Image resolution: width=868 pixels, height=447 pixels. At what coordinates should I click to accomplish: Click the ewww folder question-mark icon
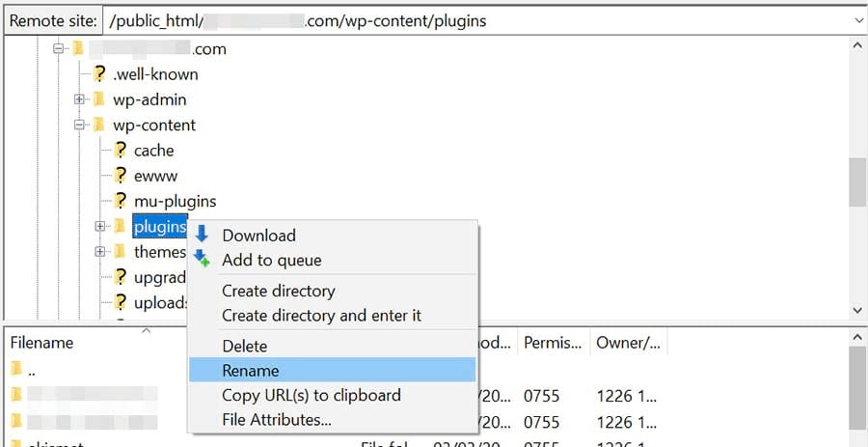pyautogui.click(x=120, y=175)
